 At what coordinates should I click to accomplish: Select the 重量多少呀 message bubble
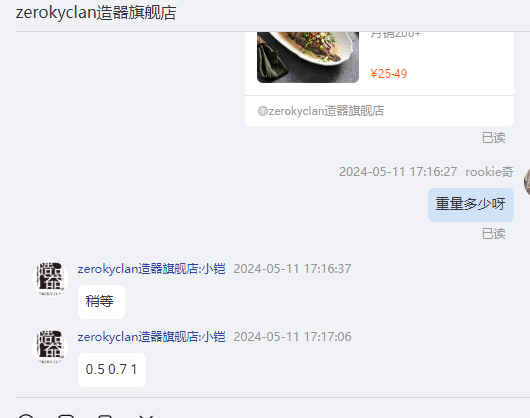click(x=471, y=205)
